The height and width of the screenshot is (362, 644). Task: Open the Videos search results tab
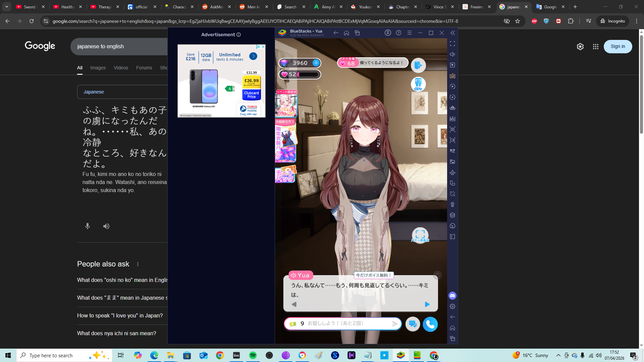click(x=121, y=68)
